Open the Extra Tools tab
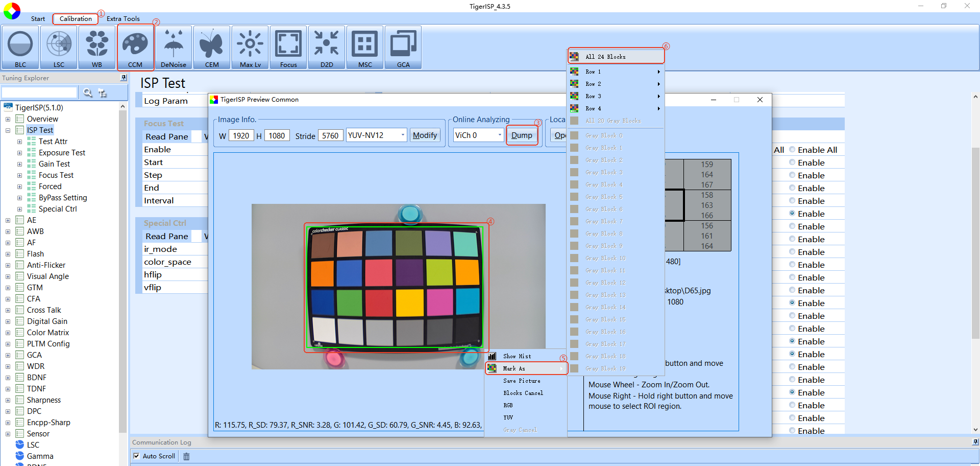Viewport: 980px width, 466px height. 123,19
